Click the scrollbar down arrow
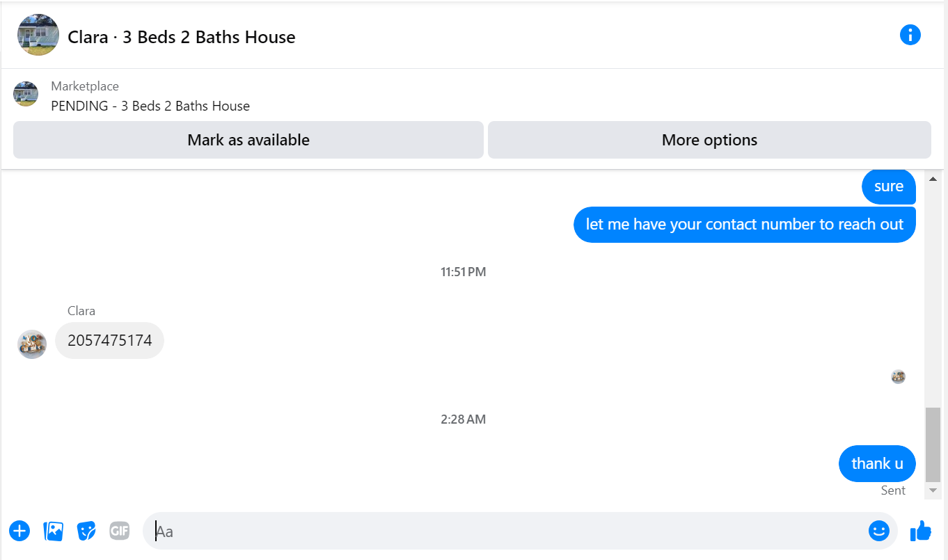 point(933,490)
